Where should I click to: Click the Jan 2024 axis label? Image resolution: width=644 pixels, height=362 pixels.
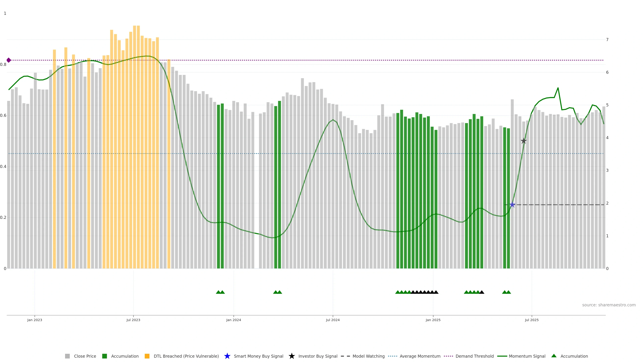pyautogui.click(x=233, y=320)
